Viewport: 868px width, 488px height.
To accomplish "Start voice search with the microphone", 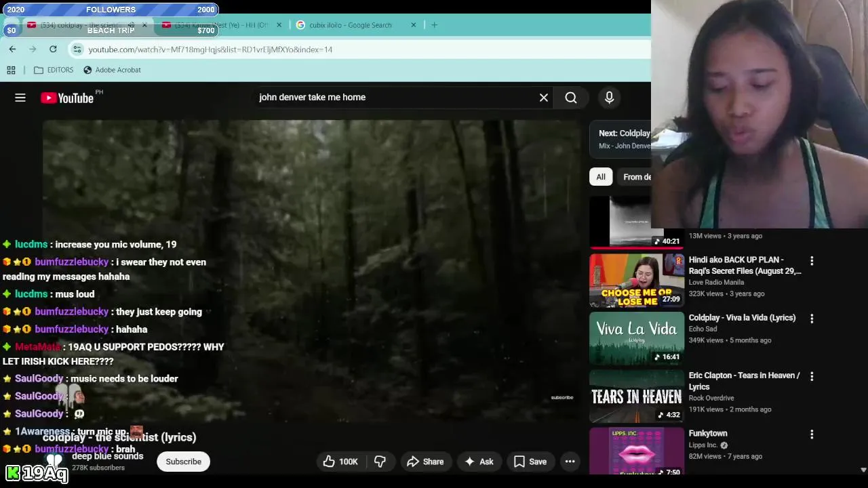I will pyautogui.click(x=609, y=98).
